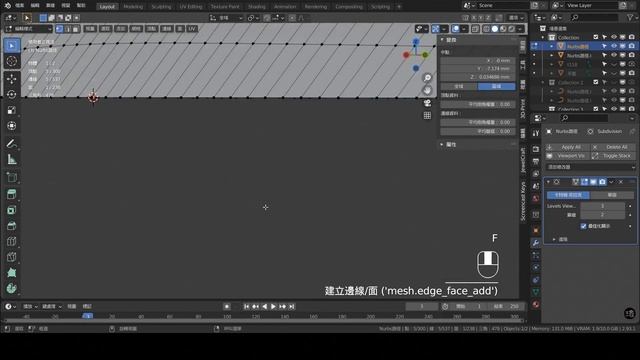This screenshot has width=640, height=360.
Task: Click the viewport zoom magnifier icon
Action: tap(427, 78)
